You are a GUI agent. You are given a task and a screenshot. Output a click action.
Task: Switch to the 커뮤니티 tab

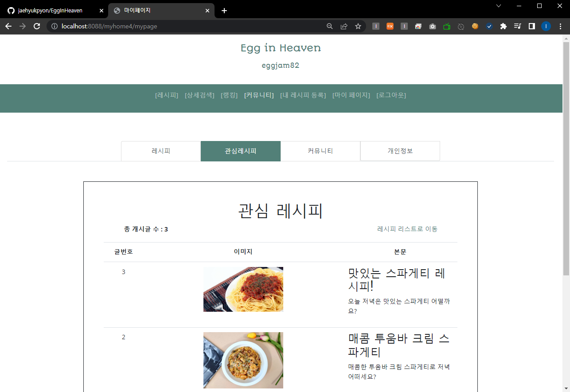point(320,151)
